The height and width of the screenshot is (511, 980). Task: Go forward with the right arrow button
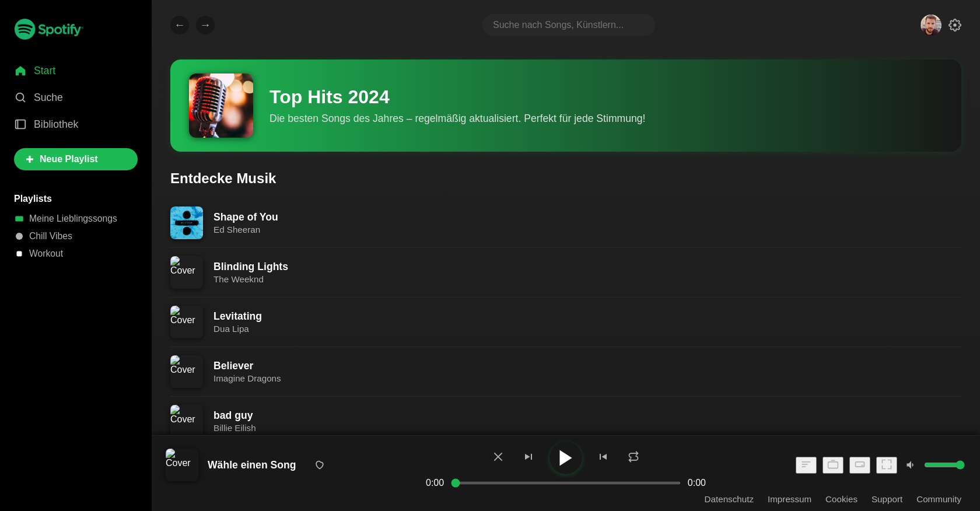[x=205, y=25]
